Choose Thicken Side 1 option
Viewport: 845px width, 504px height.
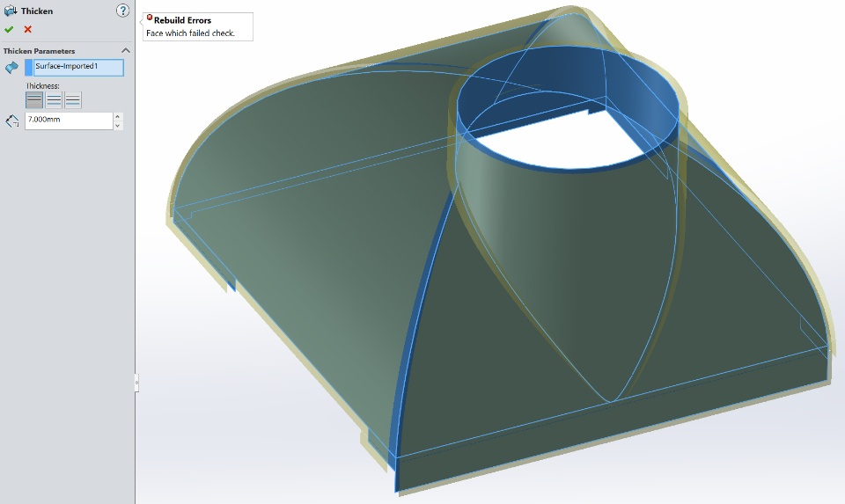(x=34, y=100)
